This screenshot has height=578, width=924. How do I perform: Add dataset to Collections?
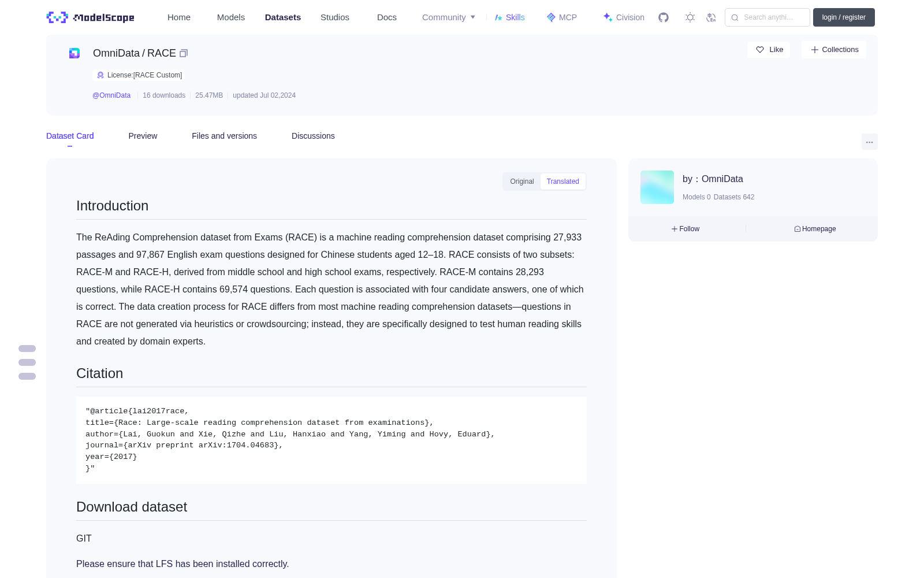tap(834, 50)
